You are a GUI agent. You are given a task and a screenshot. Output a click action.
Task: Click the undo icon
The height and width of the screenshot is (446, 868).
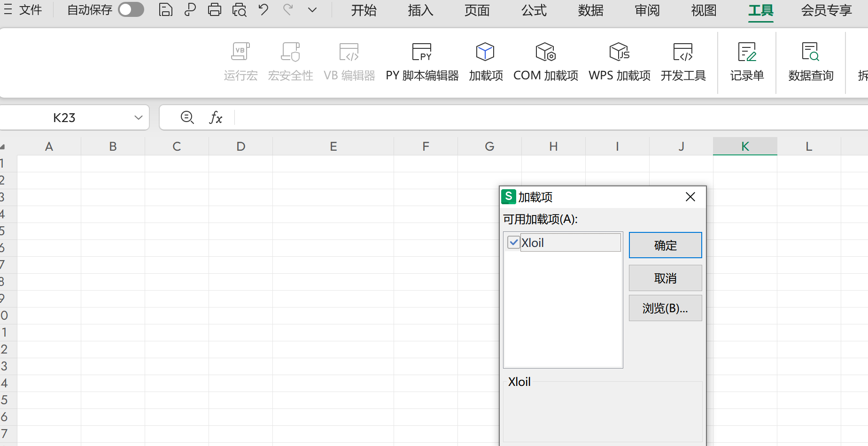coord(263,10)
